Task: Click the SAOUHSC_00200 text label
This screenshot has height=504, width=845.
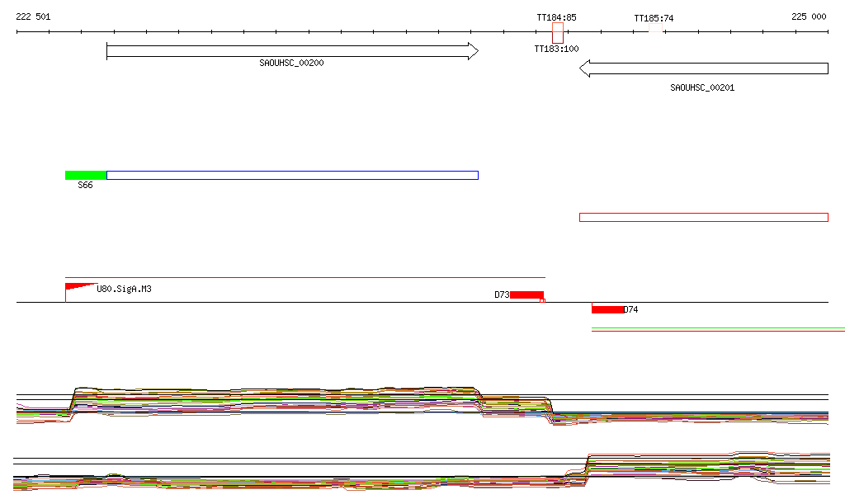Action: tap(291, 63)
